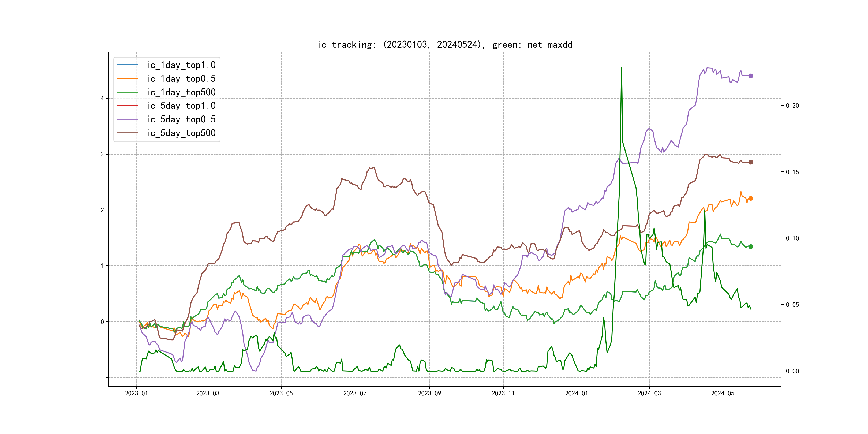Image resolution: width=868 pixels, height=434 pixels.
Task: Click the 2024-05 x-axis tick label
Action: 723,393
